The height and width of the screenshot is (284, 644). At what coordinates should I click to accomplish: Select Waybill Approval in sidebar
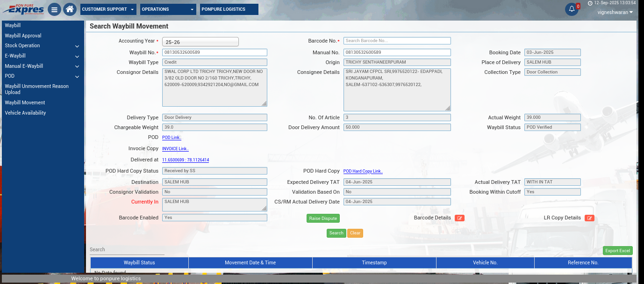pyautogui.click(x=23, y=36)
